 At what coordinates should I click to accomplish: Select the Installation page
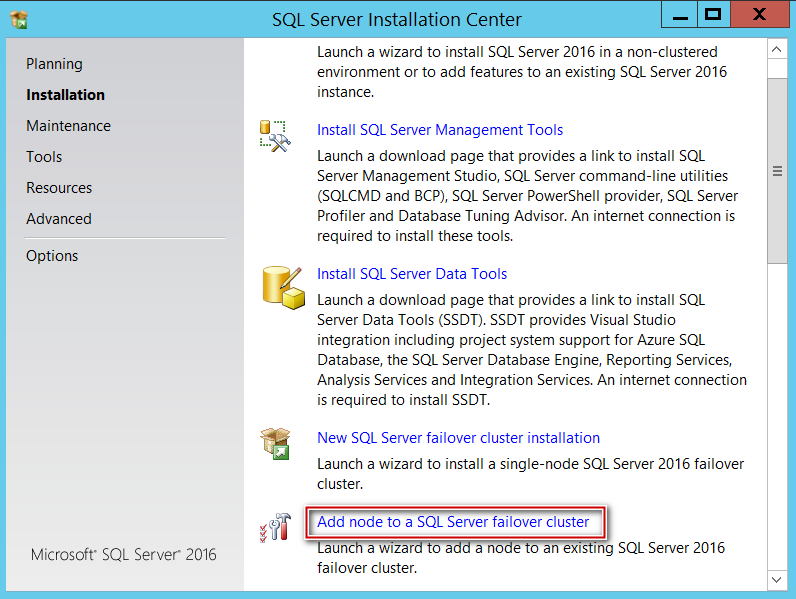[x=65, y=95]
